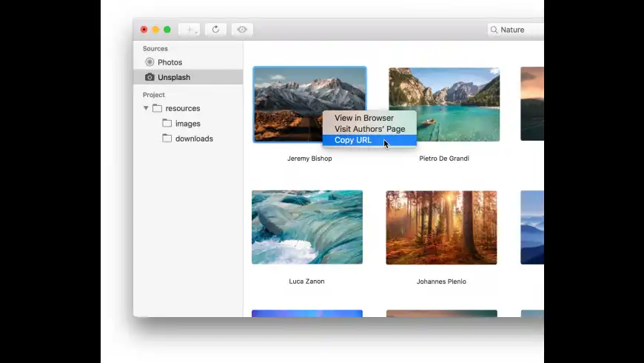Select the downloads folder label

click(194, 139)
